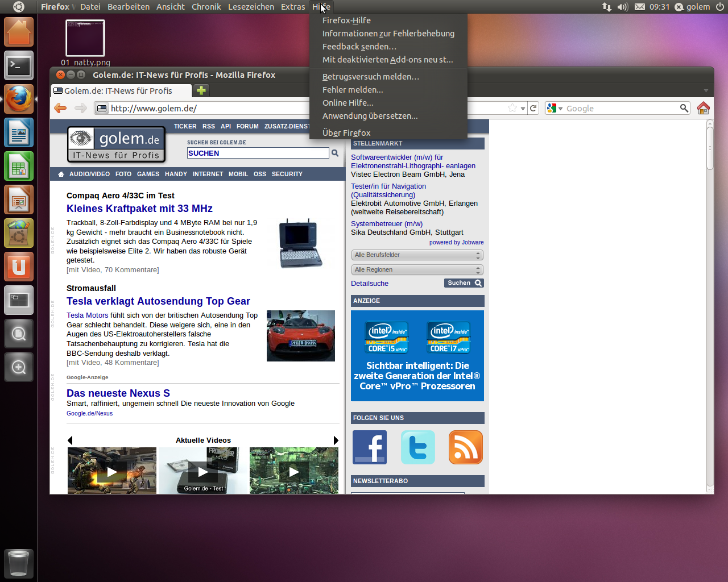Open the RSS feed icon
The width and height of the screenshot is (728, 582).
465,447
